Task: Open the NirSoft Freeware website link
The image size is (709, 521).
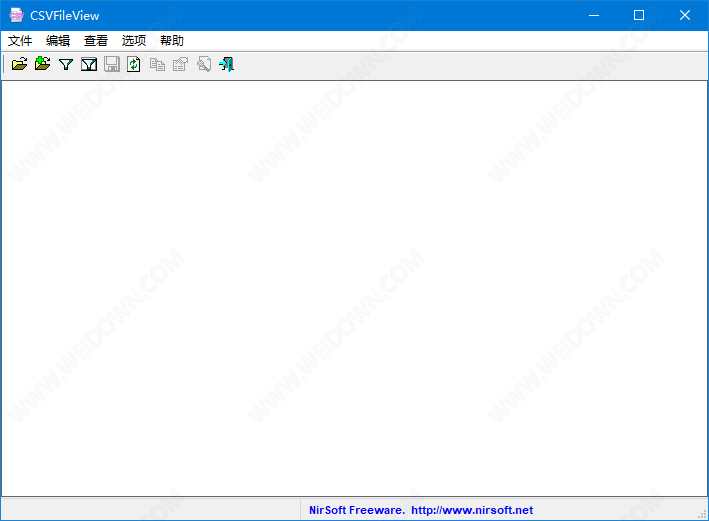Action: (x=421, y=510)
